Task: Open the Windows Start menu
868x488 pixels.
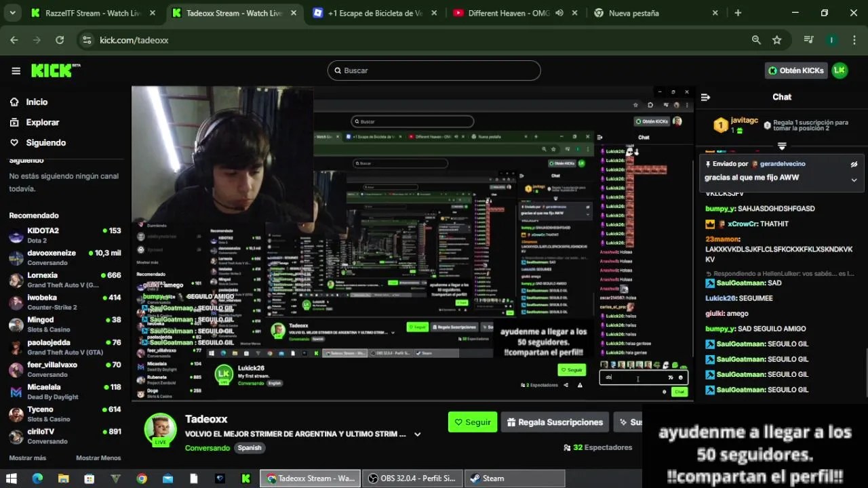Action: pos(12,479)
